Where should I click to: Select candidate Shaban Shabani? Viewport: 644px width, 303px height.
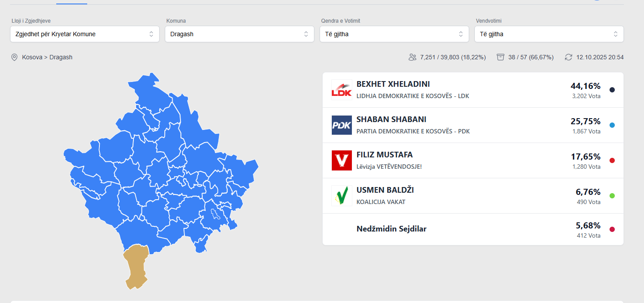392,119
